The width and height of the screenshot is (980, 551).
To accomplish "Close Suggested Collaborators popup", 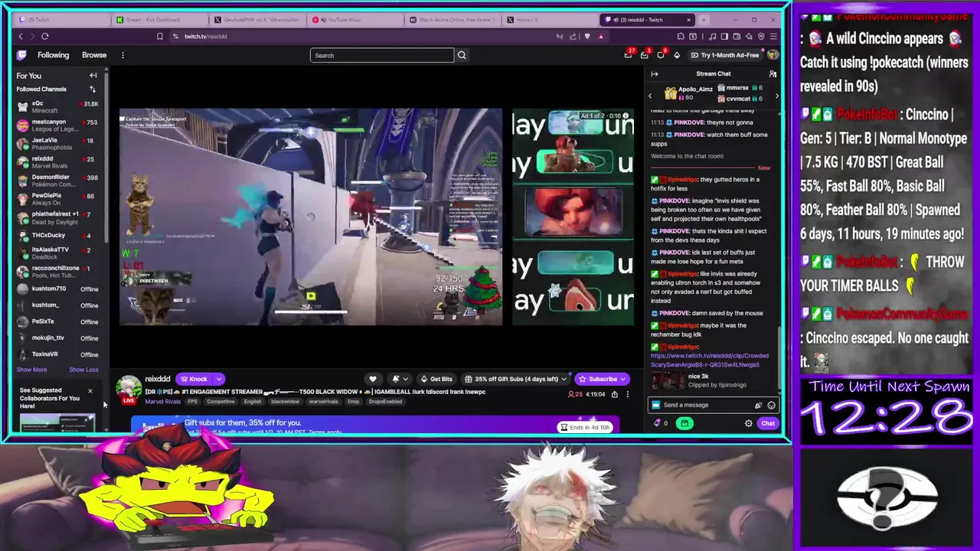I will [x=90, y=391].
